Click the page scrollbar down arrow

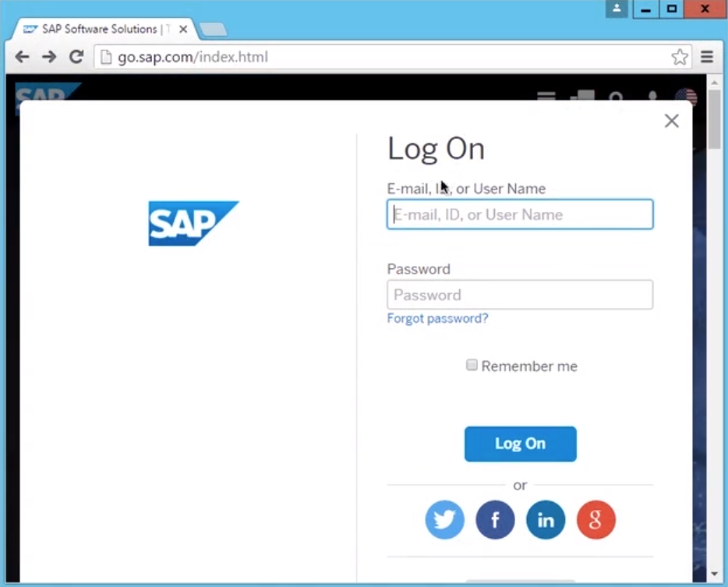(x=715, y=574)
